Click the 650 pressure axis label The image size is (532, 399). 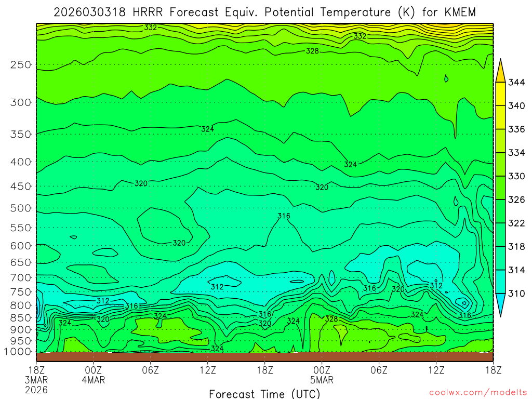tap(21, 262)
